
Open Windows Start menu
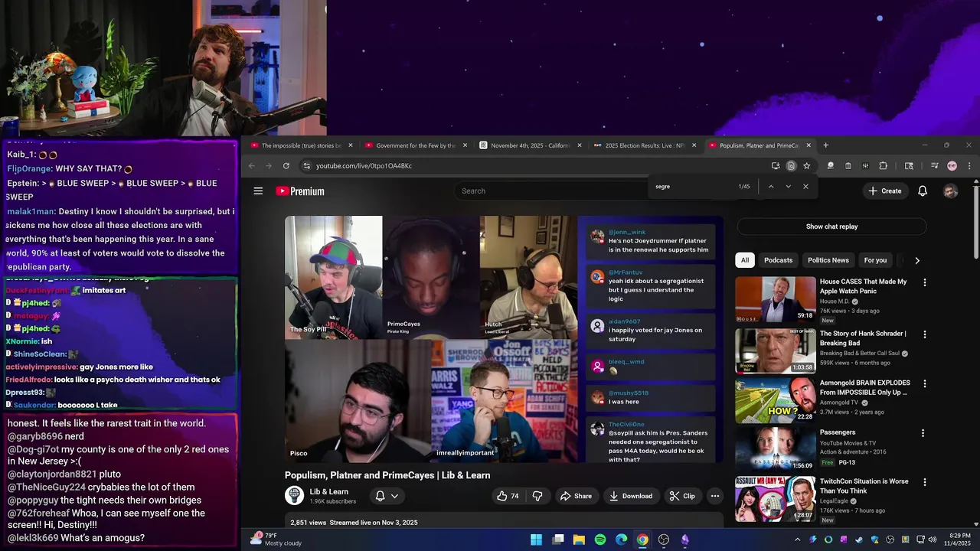(537, 540)
